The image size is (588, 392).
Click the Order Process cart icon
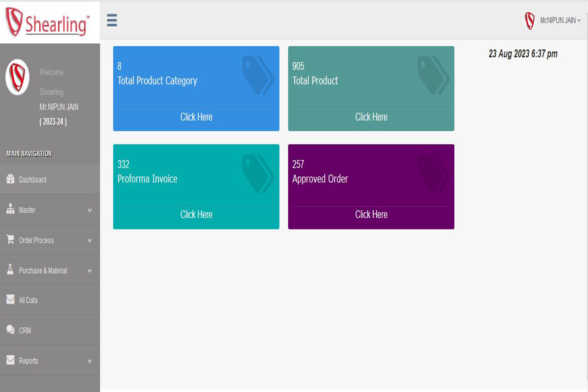click(10, 240)
